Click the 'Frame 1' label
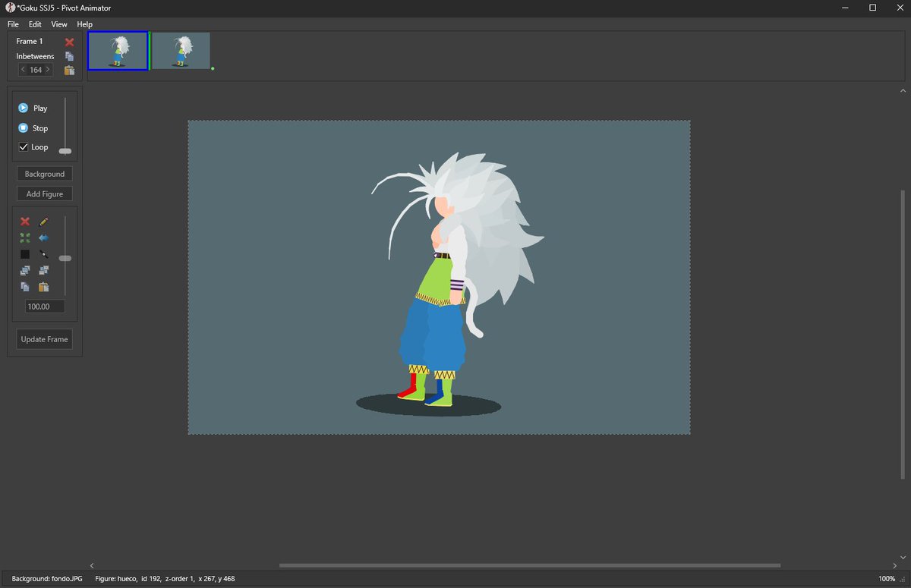This screenshot has width=911, height=588. click(x=30, y=42)
